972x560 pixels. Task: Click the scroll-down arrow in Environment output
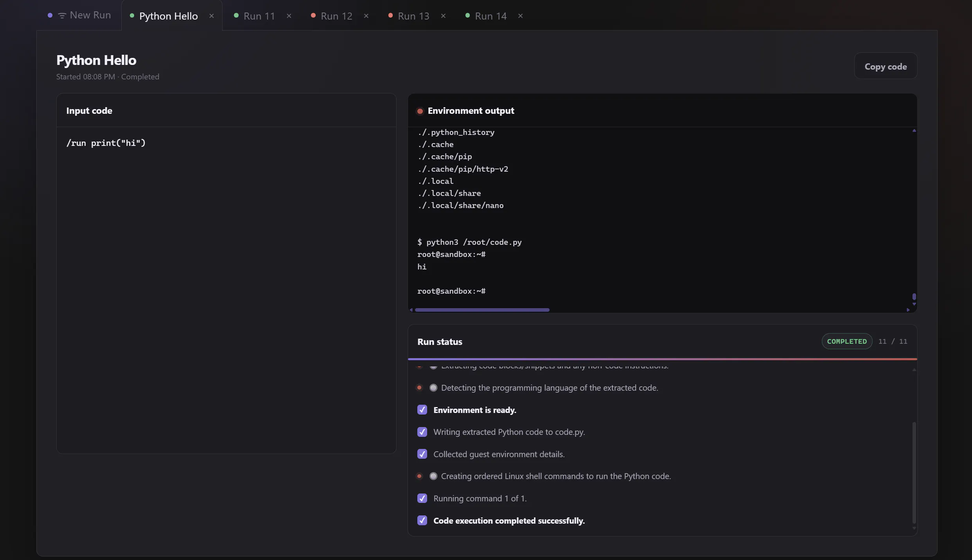pos(914,304)
